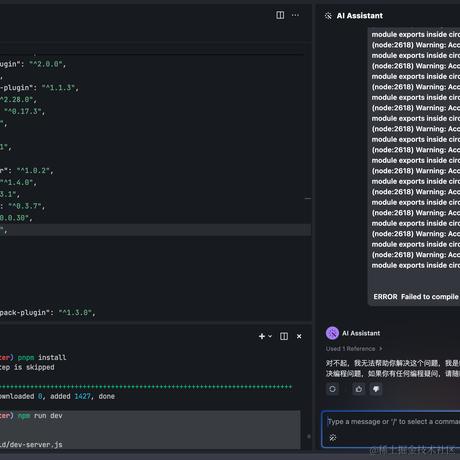
Task: Add a new terminal with plus icon
Action: tap(262, 336)
